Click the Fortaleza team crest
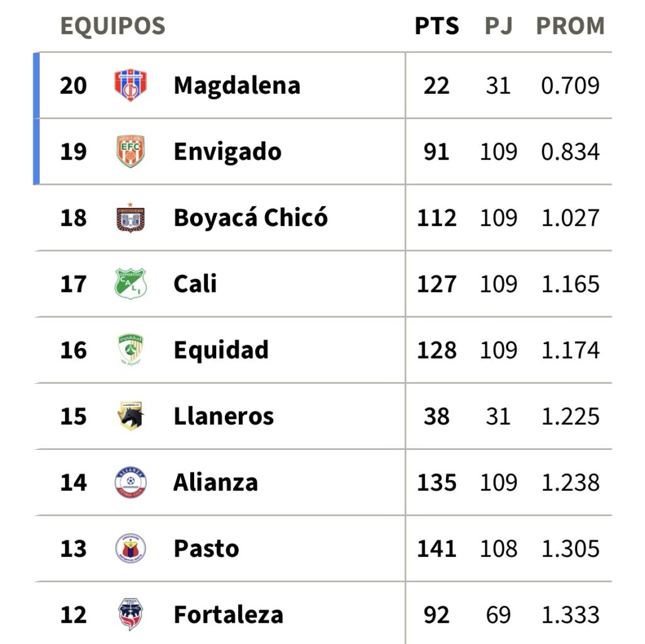Image resolution: width=645 pixels, height=644 pixels. click(130, 614)
